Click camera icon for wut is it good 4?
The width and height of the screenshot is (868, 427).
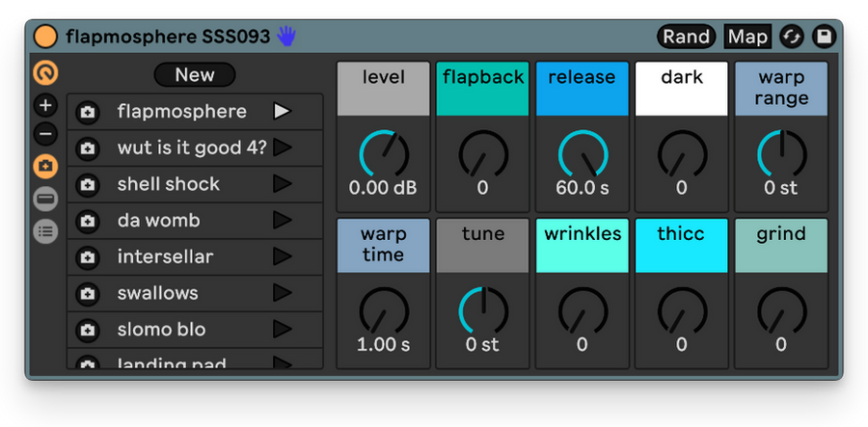tap(87, 148)
